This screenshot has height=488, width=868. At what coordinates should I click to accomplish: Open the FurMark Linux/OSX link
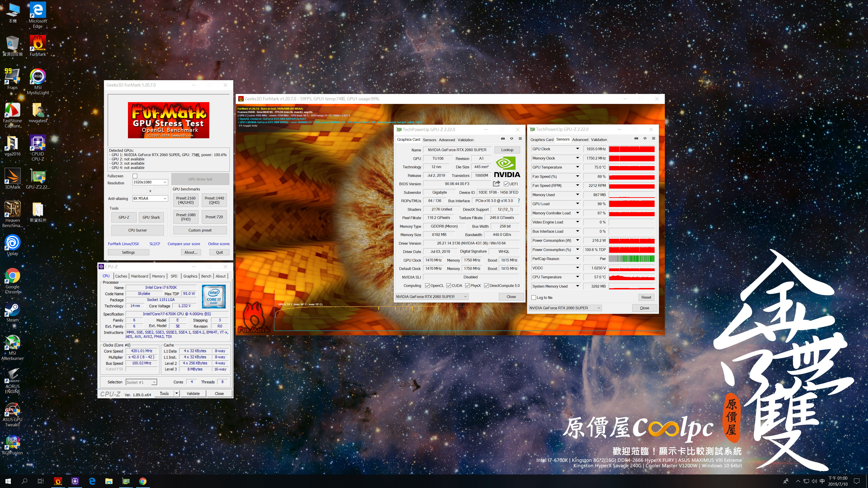tap(123, 244)
